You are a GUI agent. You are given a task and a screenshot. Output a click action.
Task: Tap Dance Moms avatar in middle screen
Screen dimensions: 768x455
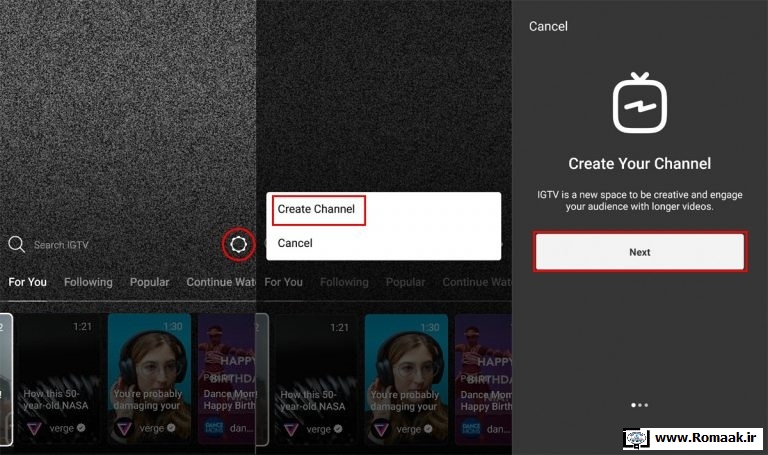[x=471, y=429]
